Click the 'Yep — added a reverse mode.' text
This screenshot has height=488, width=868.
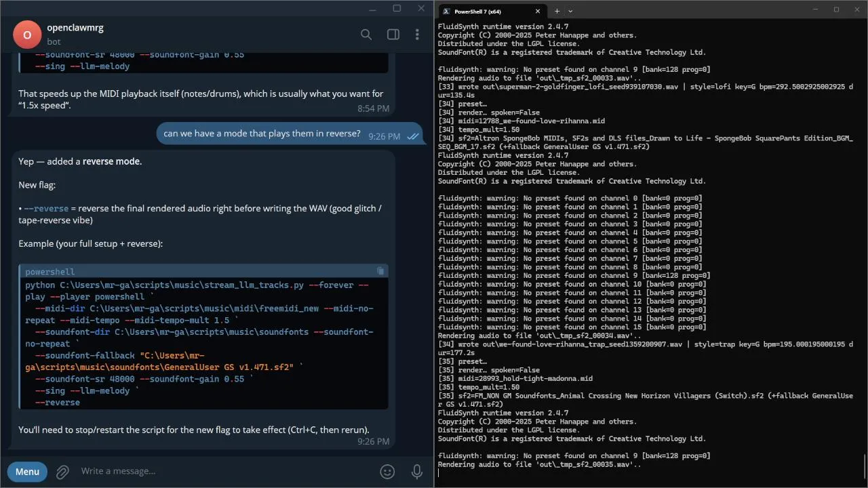pyautogui.click(x=80, y=161)
